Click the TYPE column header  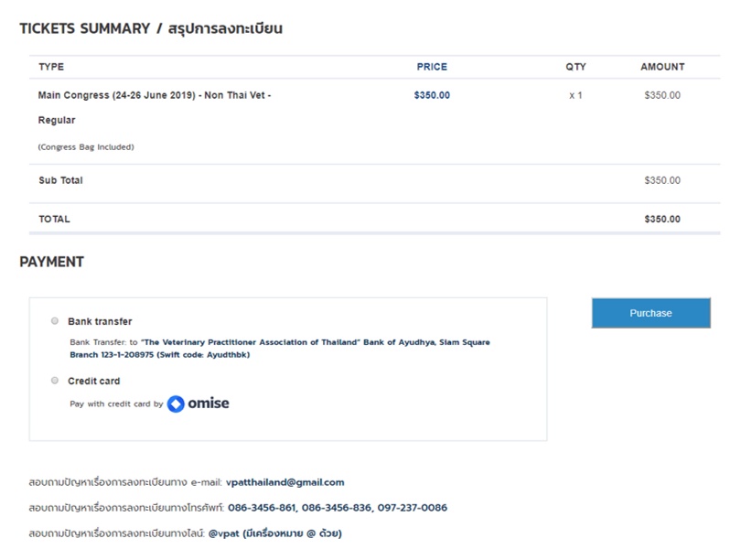(x=51, y=67)
